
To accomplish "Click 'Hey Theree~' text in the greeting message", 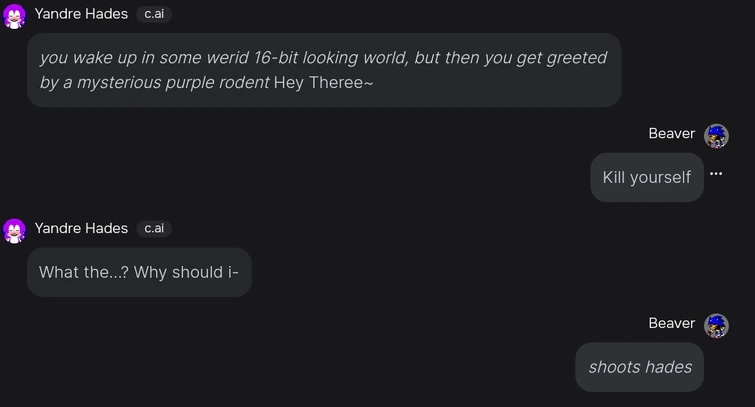I will tap(323, 83).
